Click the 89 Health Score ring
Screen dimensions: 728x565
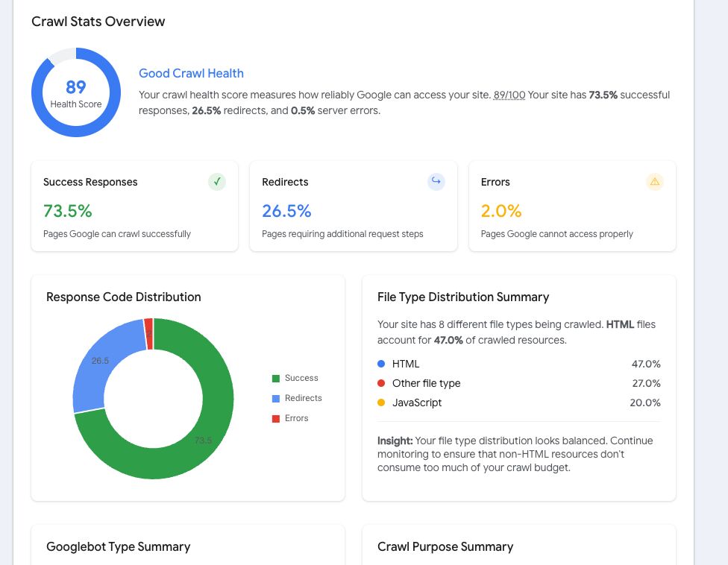tap(75, 92)
